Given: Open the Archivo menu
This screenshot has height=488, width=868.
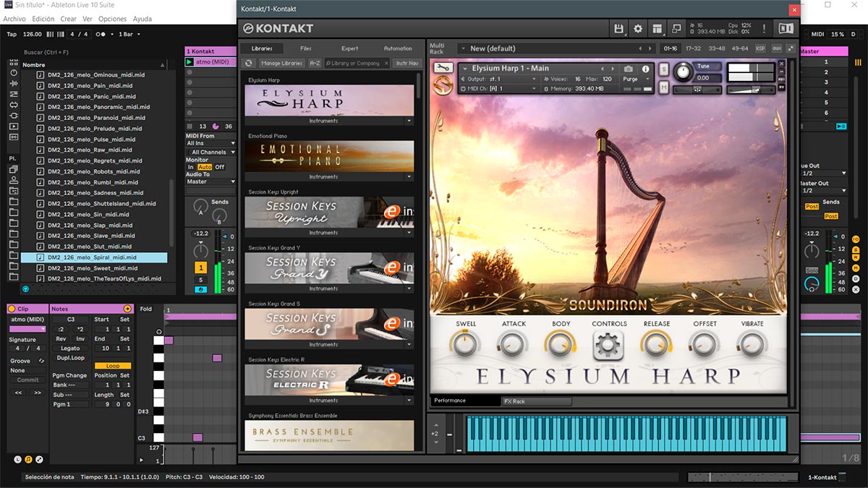Looking at the screenshot, I should pyautogui.click(x=14, y=19).
